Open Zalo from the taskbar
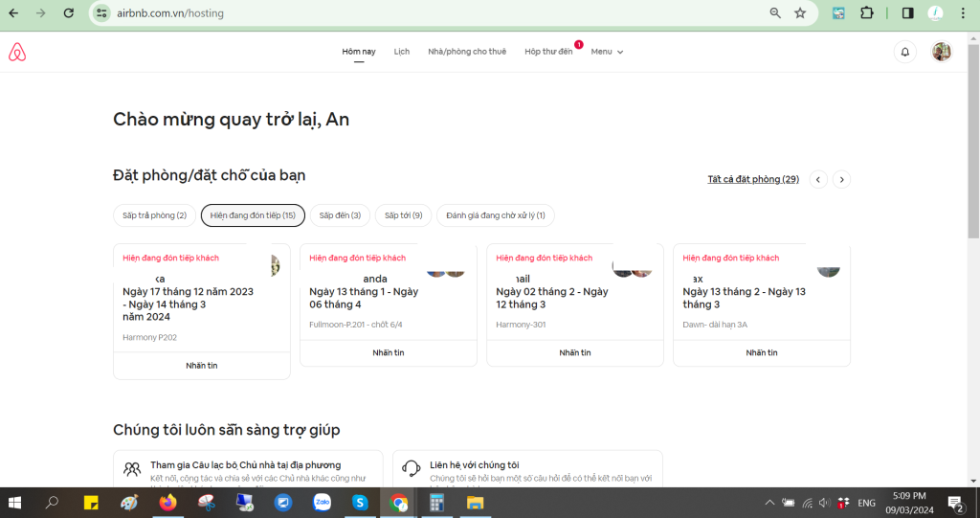 322,502
